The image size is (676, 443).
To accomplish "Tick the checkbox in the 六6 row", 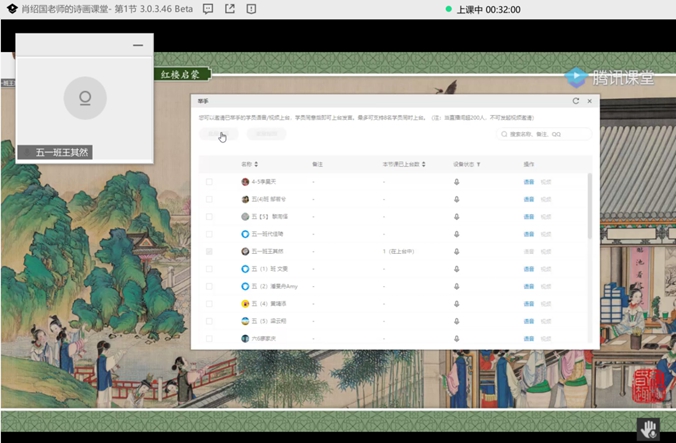I will (x=209, y=339).
